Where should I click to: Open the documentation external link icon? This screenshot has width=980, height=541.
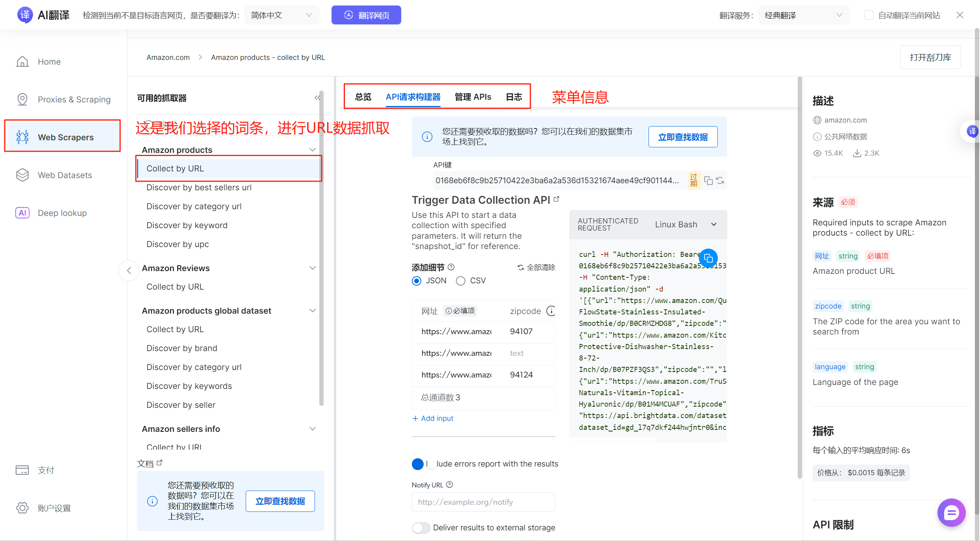pyautogui.click(x=159, y=463)
